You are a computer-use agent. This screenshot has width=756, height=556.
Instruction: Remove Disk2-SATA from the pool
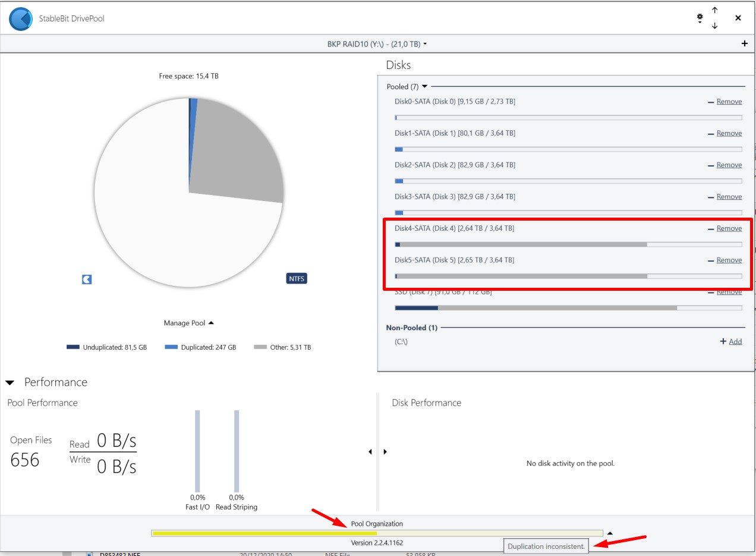pyautogui.click(x=729, y=165)
